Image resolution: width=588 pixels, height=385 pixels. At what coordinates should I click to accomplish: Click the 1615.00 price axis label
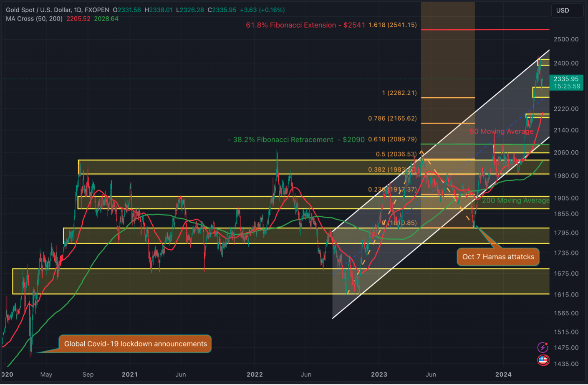(566, 295)
